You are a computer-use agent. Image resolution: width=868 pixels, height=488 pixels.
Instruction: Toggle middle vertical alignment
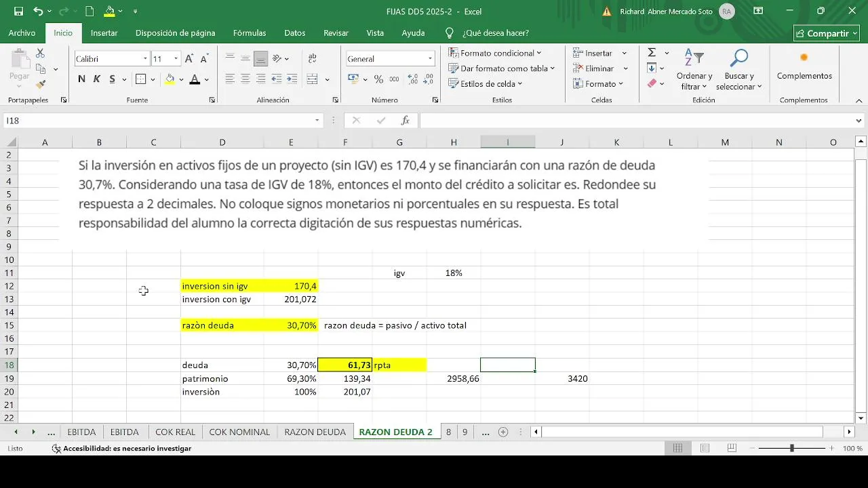tap(245, 59)
